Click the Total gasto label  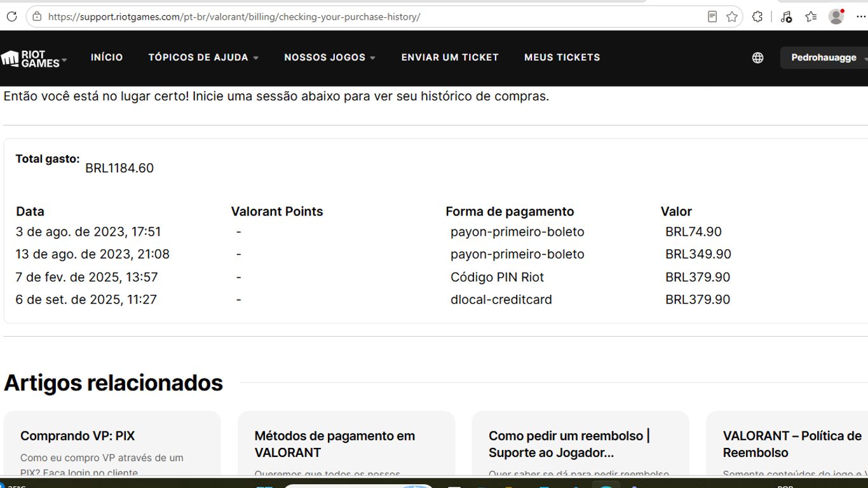click(x=48, y=159)
